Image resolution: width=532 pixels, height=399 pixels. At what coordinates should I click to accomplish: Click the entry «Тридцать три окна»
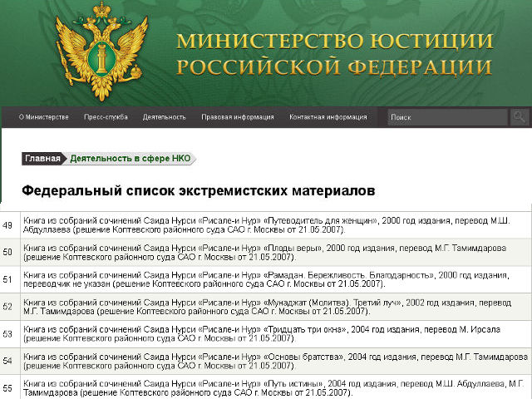(274, 333)
